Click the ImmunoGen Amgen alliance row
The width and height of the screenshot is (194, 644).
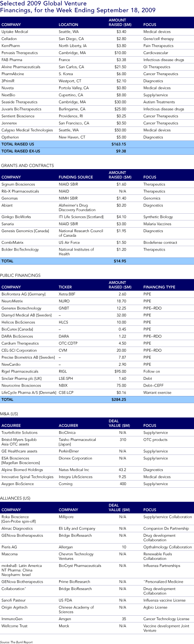(97, 619)
